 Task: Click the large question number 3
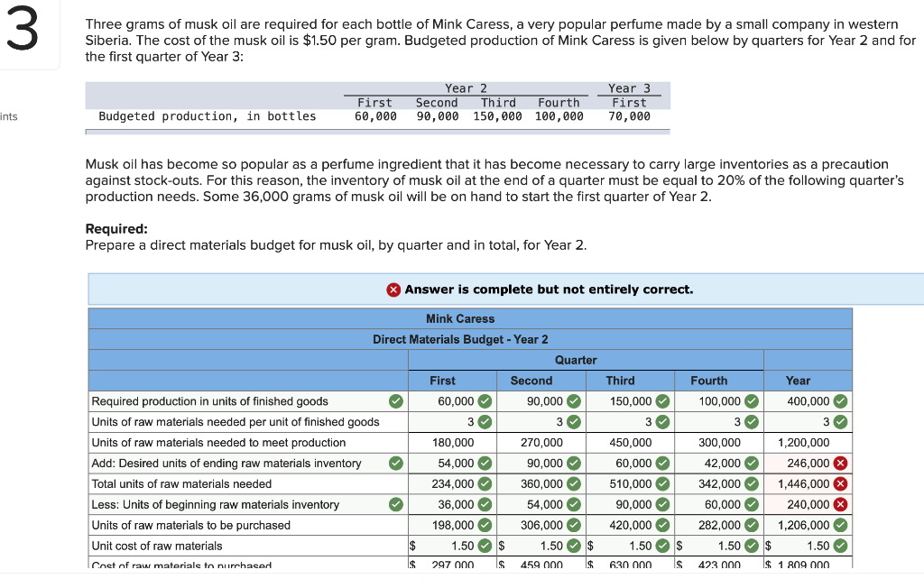pyautogui.click(x=23, y=30)
